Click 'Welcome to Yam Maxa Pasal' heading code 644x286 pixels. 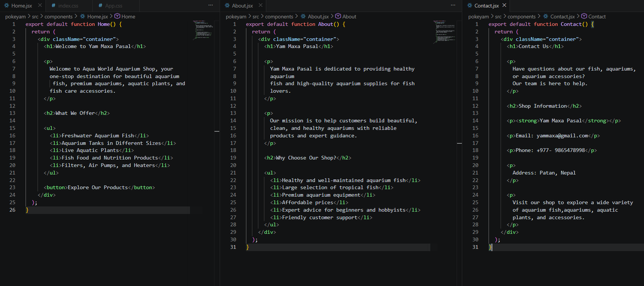point(96,47)
